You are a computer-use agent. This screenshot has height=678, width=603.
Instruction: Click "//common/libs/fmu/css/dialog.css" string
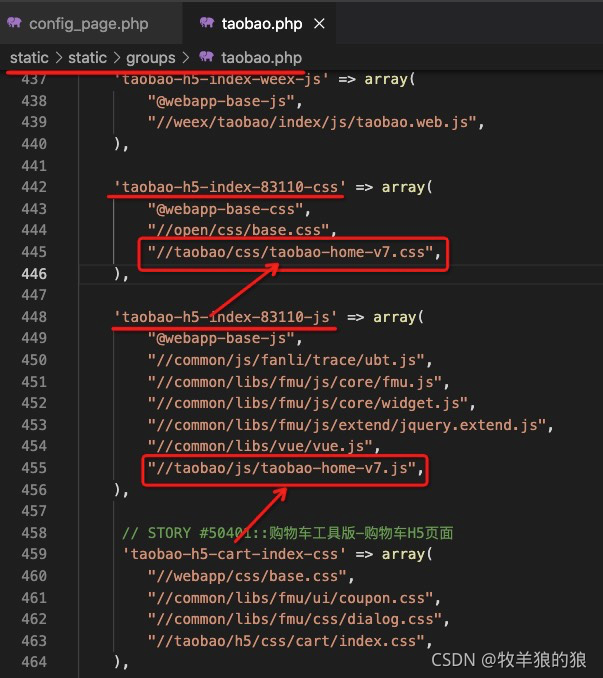(294, 619)
